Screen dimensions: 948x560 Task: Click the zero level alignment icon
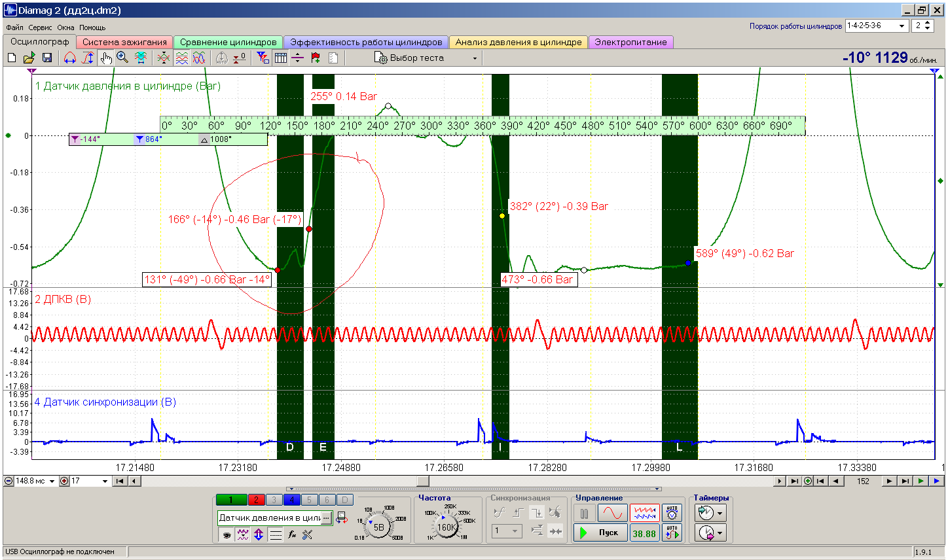pos(240,58)
